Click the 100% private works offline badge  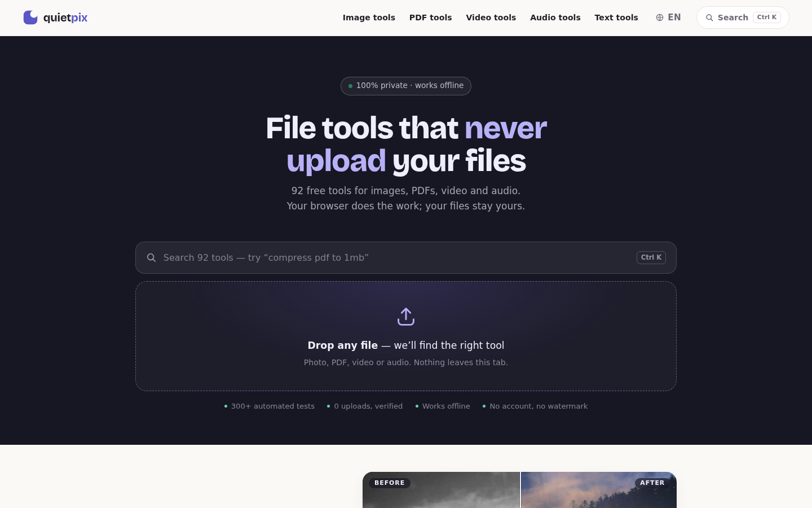pyautogui.click(x=406, y=86)
